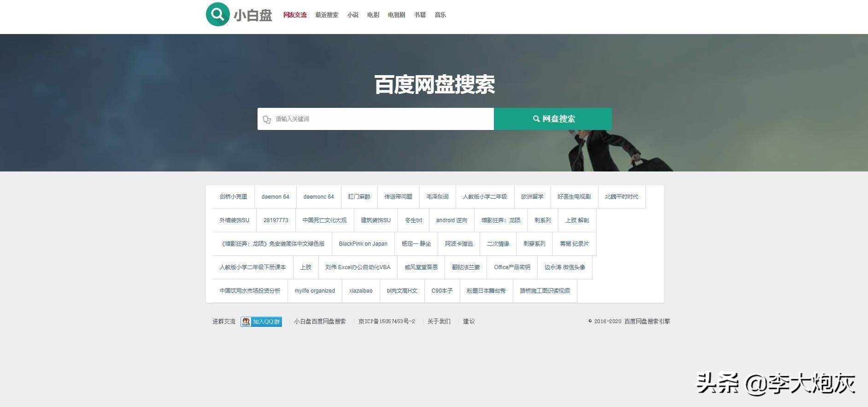The width and height of the screenshot is (868, 407).
Task: Select the 电影 category
Action: pyautogui.click(x=373, y=15)
